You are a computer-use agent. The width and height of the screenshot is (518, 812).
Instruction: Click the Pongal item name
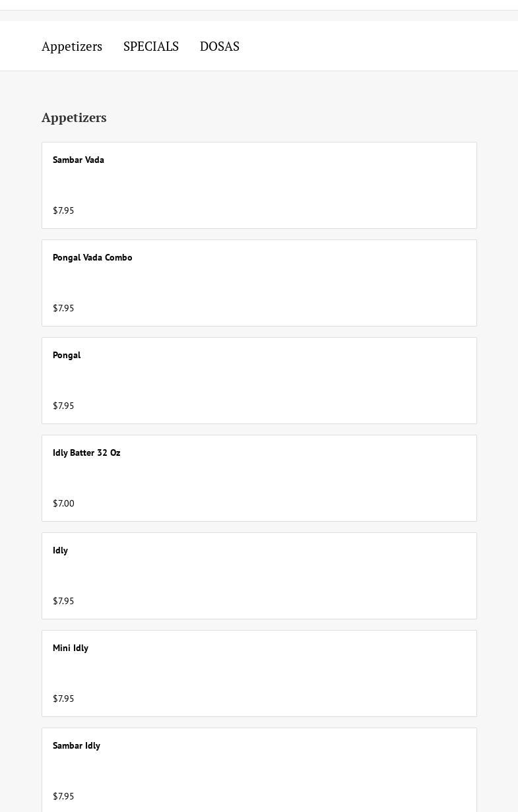[x=67, y=355]
